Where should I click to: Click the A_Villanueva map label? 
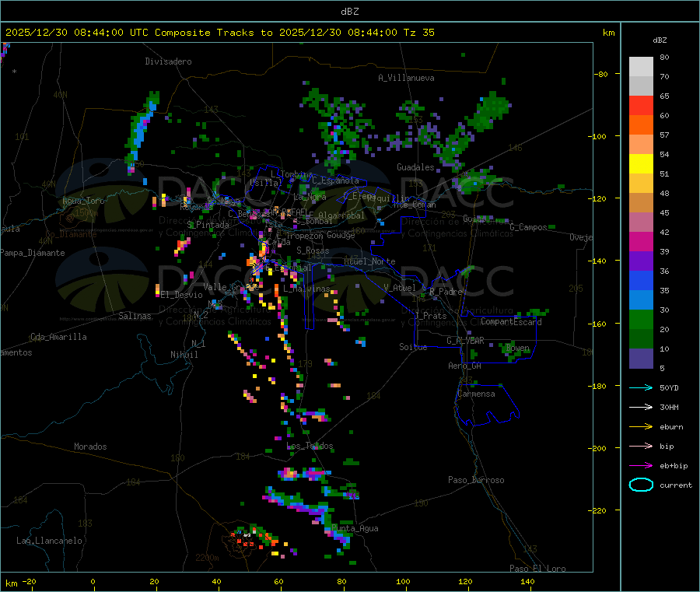tap(406, 78)
